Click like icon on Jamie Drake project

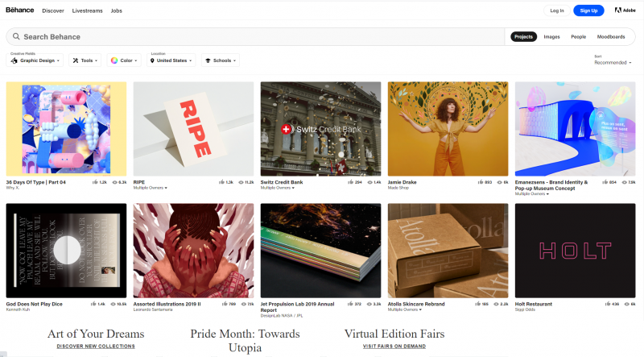pyautogui.click(x=480, y=182)
